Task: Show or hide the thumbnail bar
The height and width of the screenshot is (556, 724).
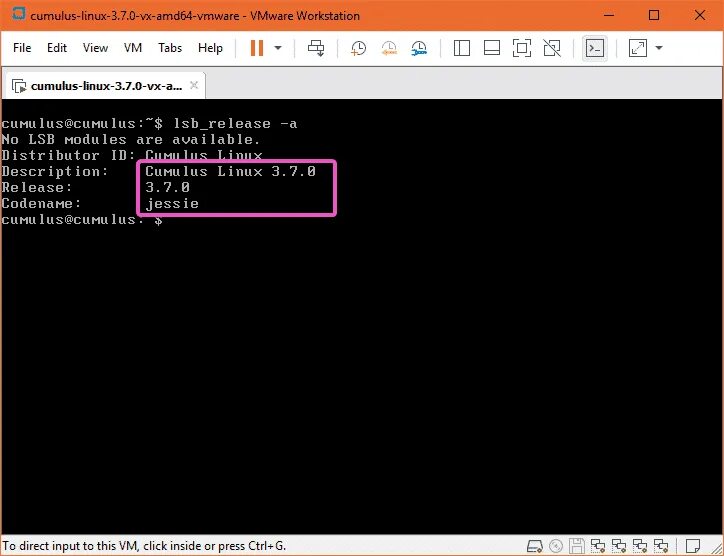Action: [492, 48]
